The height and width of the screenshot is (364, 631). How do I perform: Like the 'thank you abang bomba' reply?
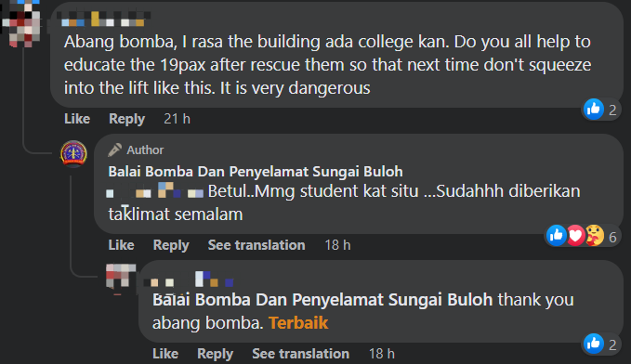tap(165, 354)
